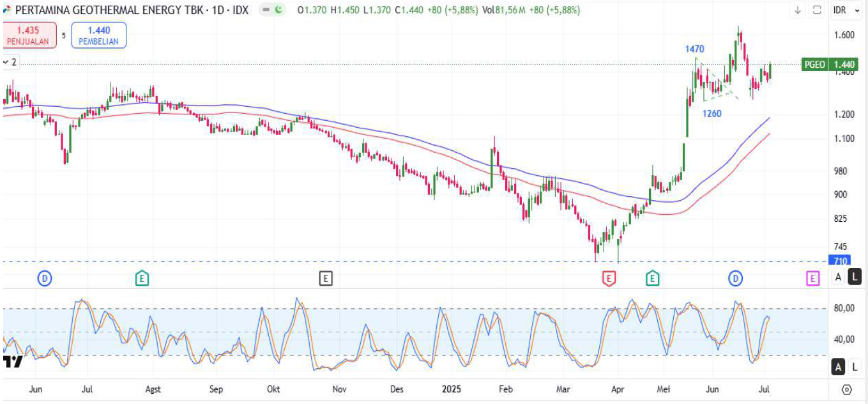Open chart settings gear icon

[847, 389]
